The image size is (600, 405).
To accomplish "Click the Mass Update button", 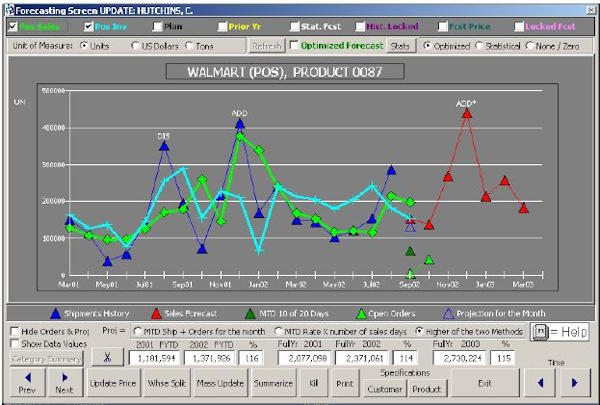I will click(x=220, y=382).
